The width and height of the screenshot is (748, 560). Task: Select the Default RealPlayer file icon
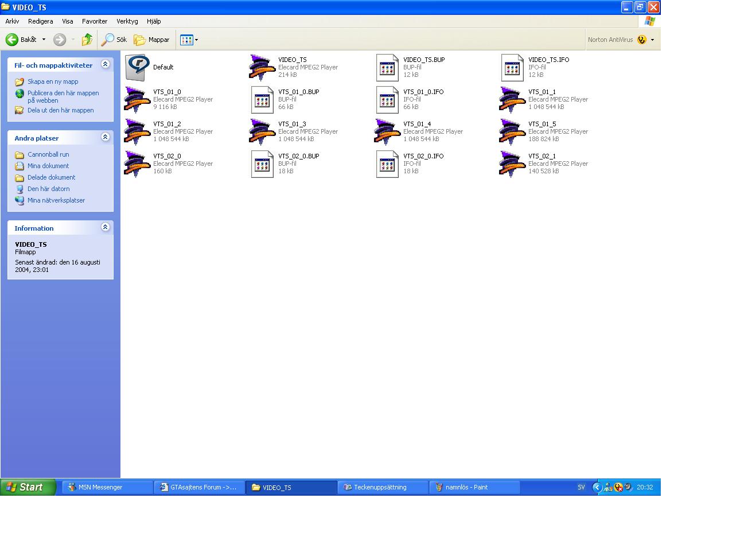(x=138, y=68)
